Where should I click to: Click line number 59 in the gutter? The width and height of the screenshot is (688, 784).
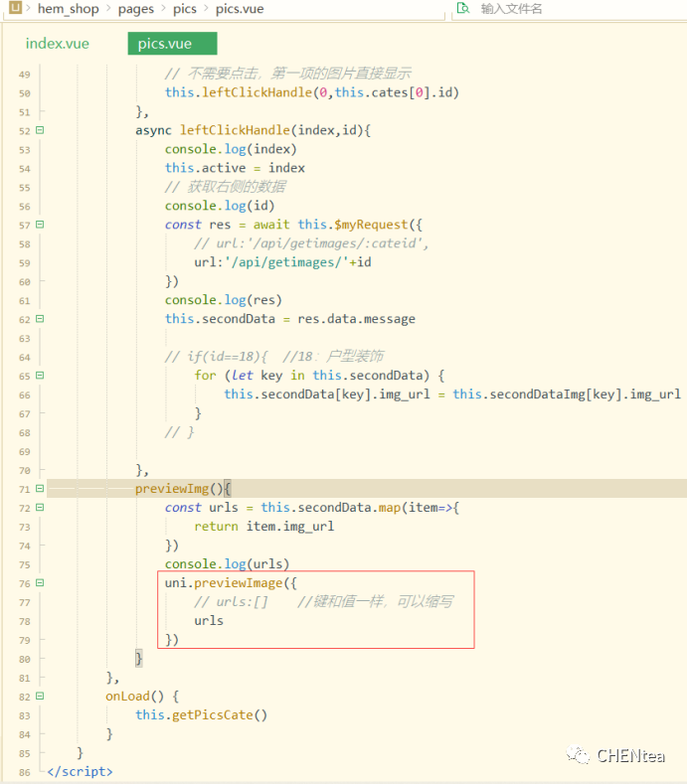(x=25, y=263)
